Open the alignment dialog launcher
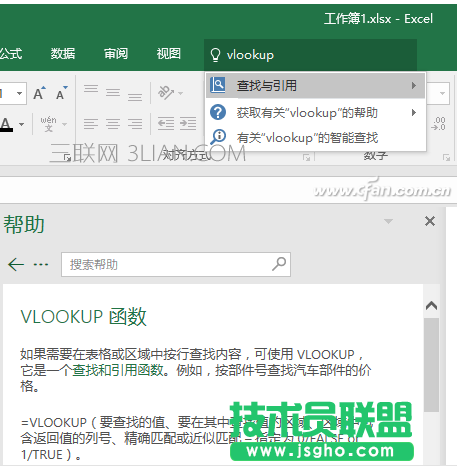 (306, 157)
